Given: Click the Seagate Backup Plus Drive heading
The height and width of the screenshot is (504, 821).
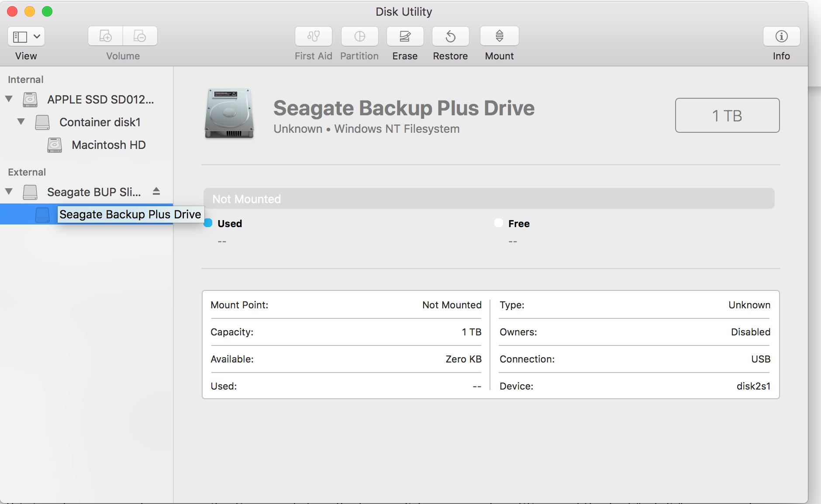Looking at the screenshot, I should (404, 108).
